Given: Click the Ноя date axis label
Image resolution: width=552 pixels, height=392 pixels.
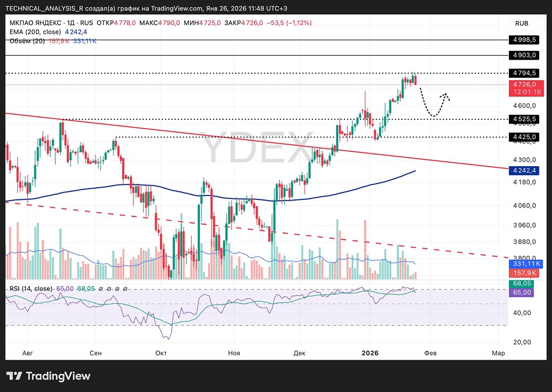Looking at the screenshot, I should (x=233, y=353).
